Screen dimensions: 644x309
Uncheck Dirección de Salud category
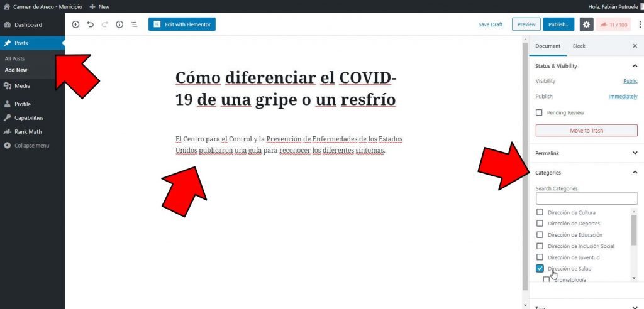540,269
